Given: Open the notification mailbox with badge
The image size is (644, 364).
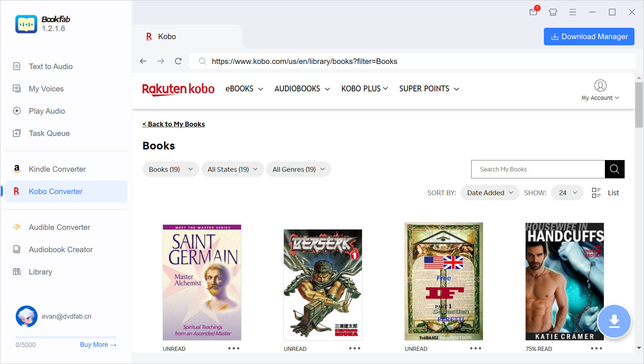Looking at the screenshot, I should coord(533,12).
